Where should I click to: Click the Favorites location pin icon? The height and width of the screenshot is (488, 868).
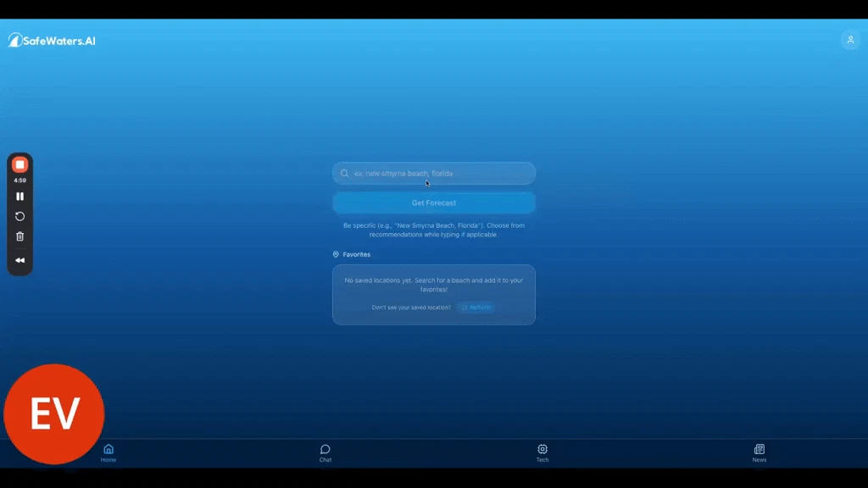click(336, 254)
